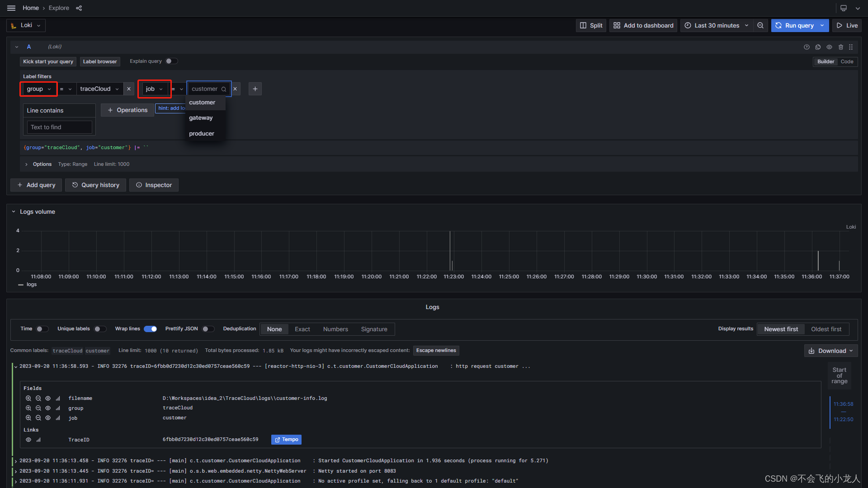Delete query A using trash icon

pyautogui.click(x=841, y=47)
